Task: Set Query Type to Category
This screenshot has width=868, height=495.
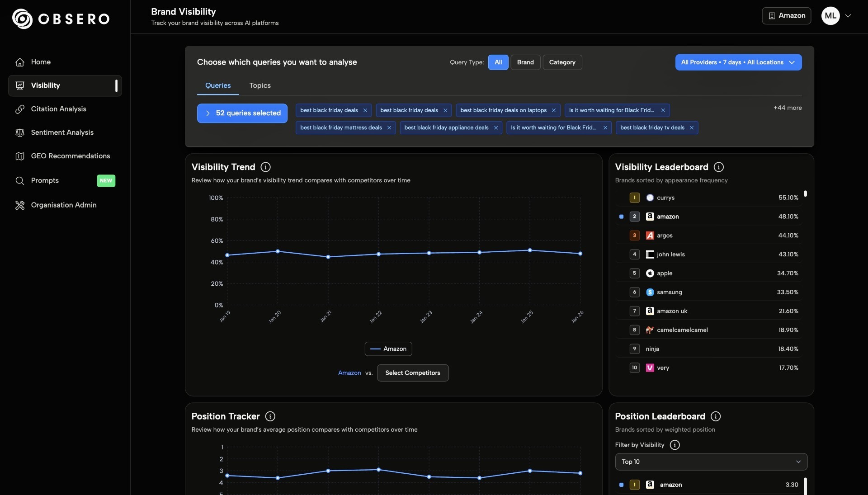Action: point(562,62)
